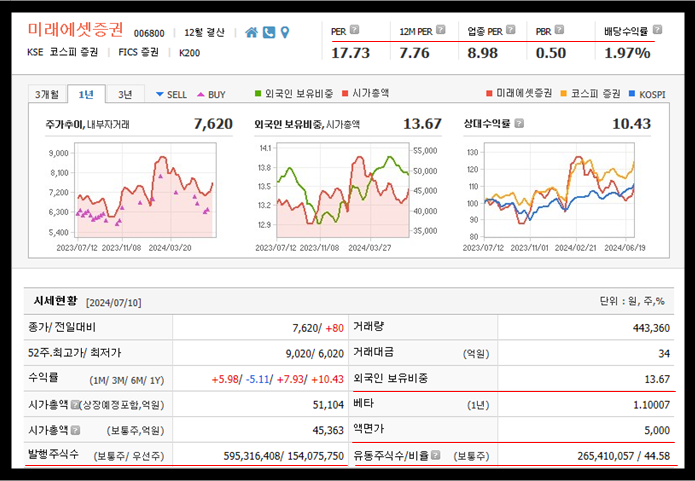695x481 pixels.
Task: Open help icon beside 상대수익률 title
Action: (519, 123)
